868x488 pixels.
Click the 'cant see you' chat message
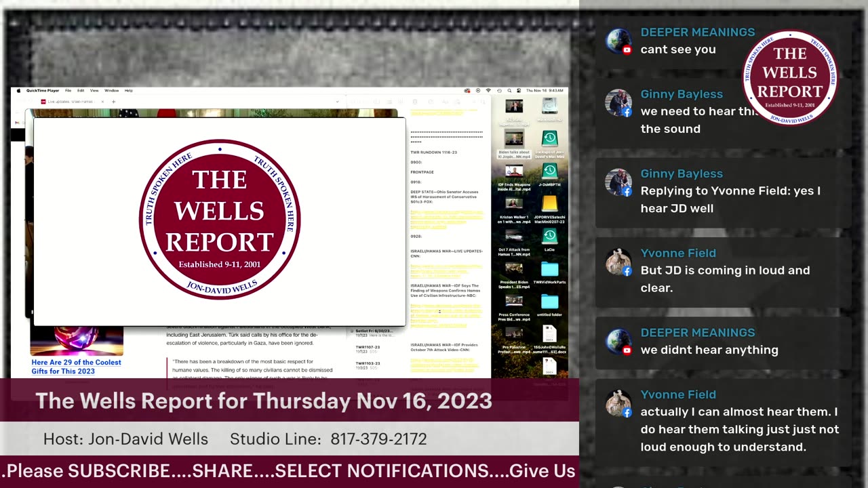pyautogui.click(x=678, y=49)
